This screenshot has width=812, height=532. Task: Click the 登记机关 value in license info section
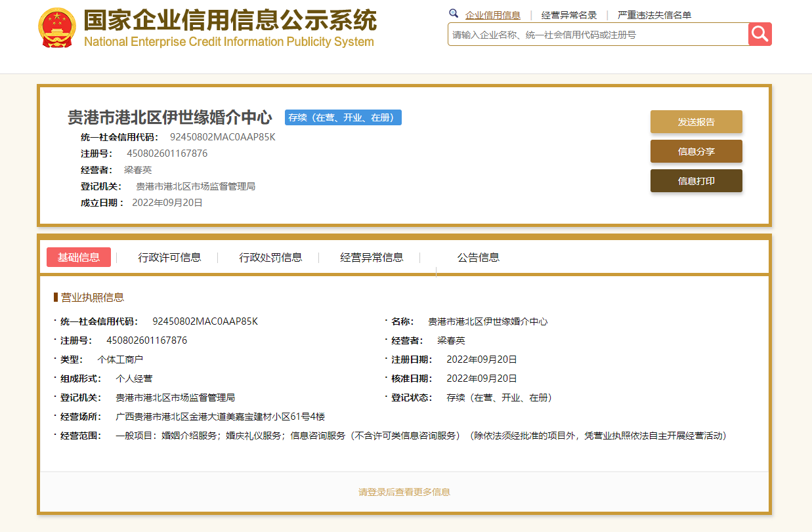[x=175, y=398]
